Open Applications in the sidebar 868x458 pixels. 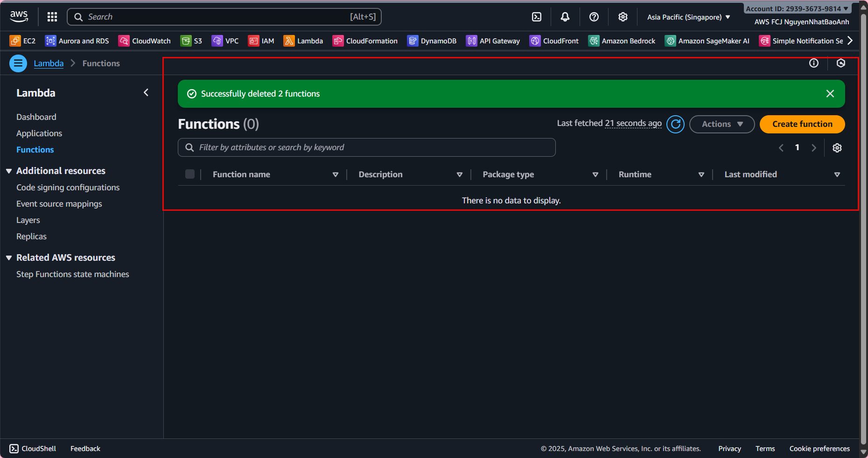(x=39, y=133)
